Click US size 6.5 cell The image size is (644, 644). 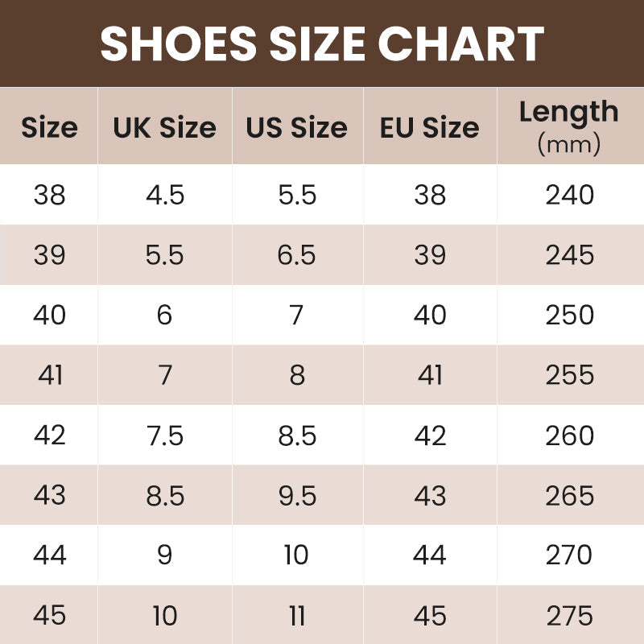297,255
